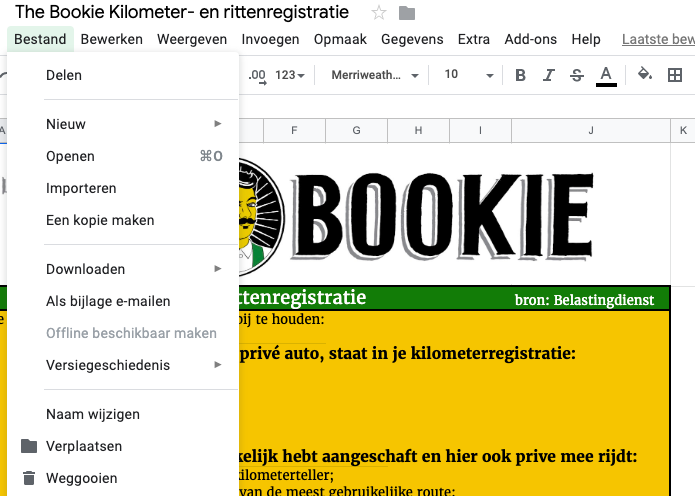Increase decimal places button
This screenshot has height=496, width=695.
tap(258, 75)
